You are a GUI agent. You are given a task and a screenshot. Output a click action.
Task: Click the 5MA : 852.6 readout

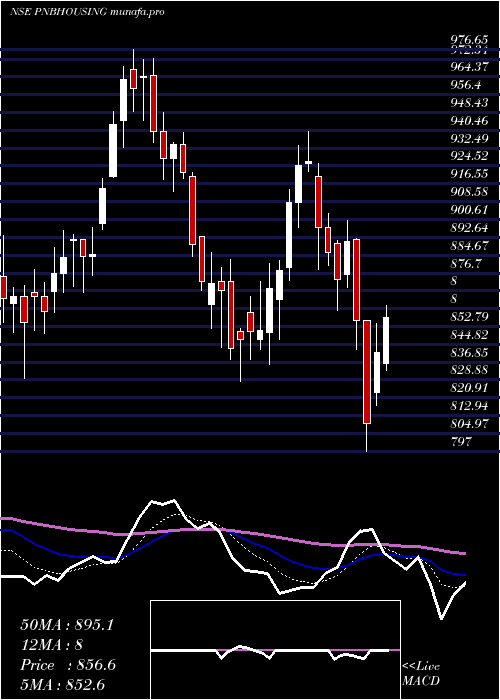tap(62, 685)
